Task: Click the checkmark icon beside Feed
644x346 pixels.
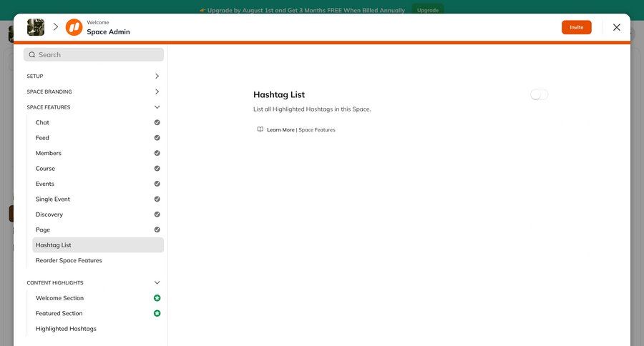Action: (157, 138)
